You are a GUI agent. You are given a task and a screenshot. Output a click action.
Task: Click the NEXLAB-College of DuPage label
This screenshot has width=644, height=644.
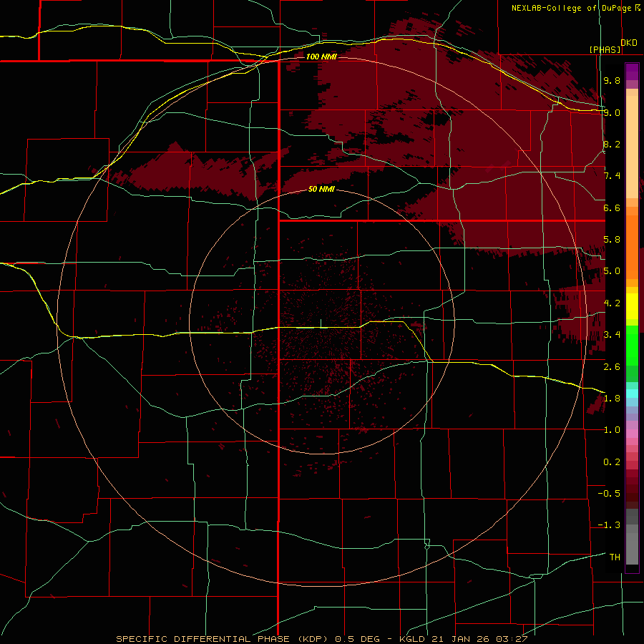tap(571, 8)
